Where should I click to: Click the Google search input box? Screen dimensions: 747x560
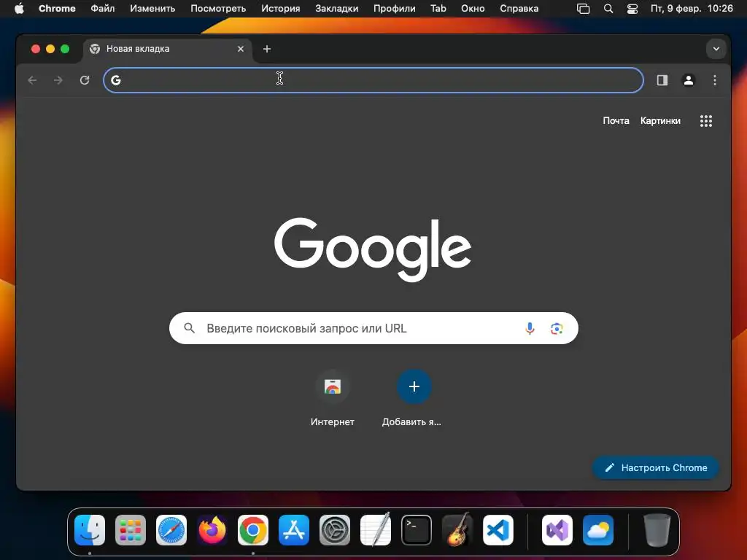click(x=373, y=328)
